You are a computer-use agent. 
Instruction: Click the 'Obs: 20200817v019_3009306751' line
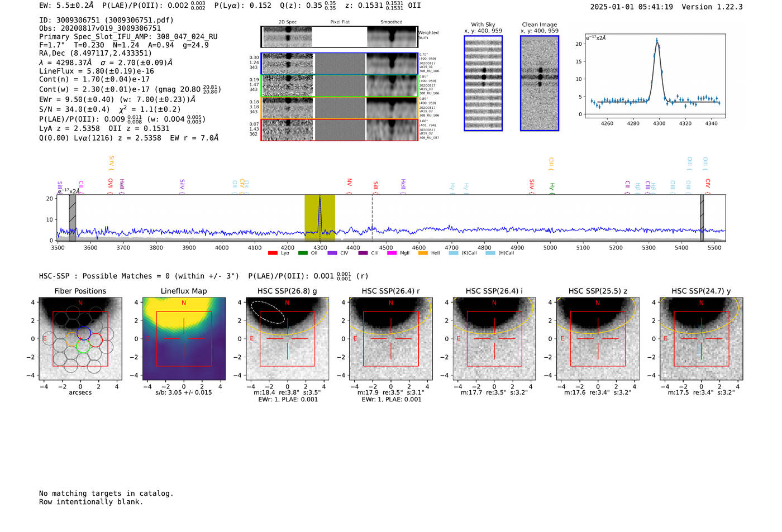(x=100, y=28)
